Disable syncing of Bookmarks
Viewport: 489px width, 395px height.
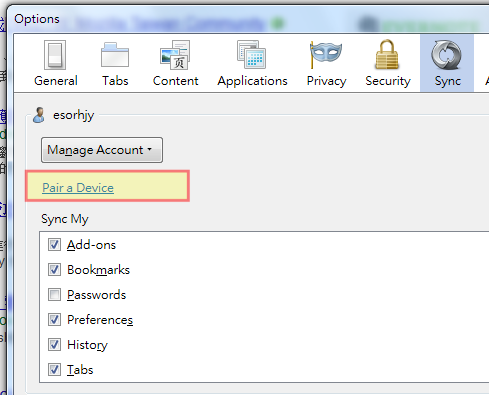[54, 269]
